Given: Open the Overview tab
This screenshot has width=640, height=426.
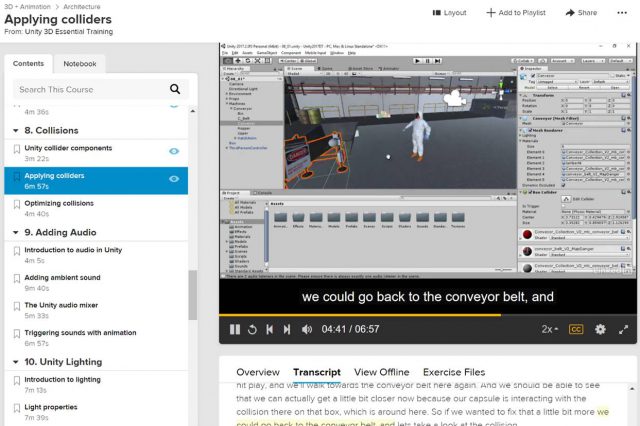Looking at the screenshot, I should (258, 372).
